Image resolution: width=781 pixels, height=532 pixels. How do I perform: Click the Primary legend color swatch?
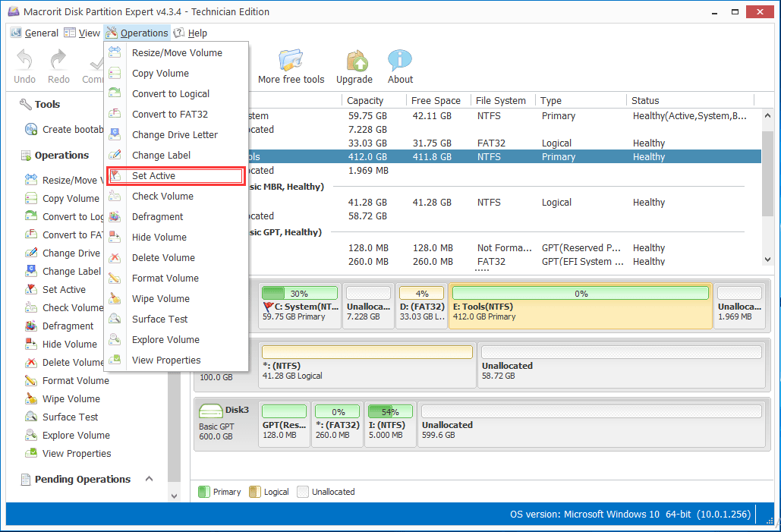tap(203, 492)
